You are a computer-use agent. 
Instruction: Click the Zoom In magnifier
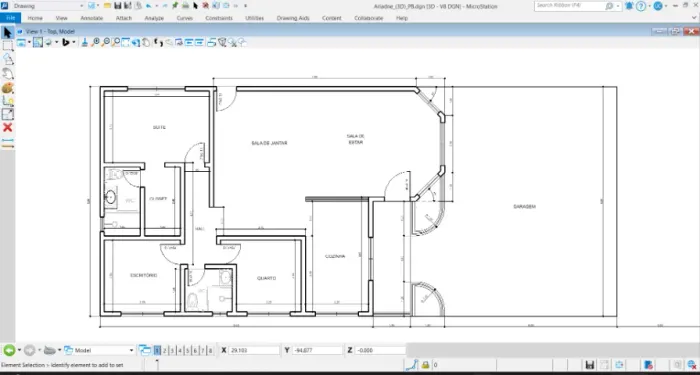95,42
